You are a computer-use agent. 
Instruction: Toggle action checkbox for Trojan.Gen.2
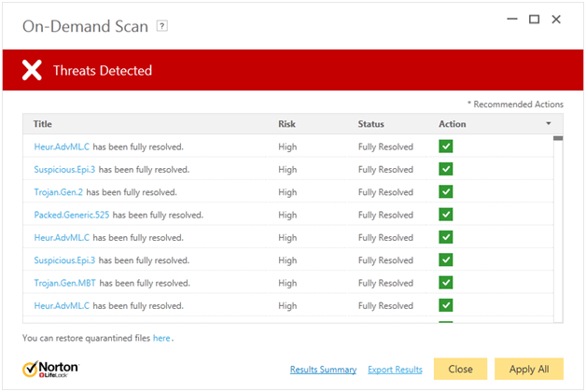click(x=445, y=191)
